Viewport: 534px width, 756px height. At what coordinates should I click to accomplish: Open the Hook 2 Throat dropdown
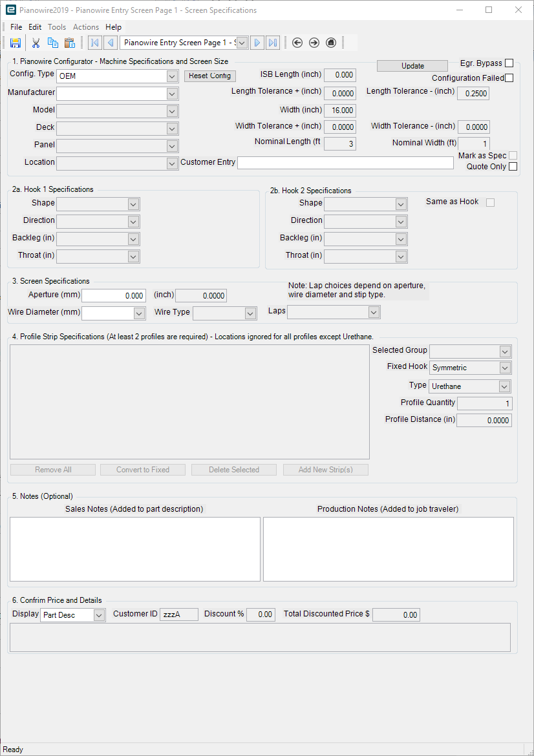pyautogui.click(x=401, y=257)
